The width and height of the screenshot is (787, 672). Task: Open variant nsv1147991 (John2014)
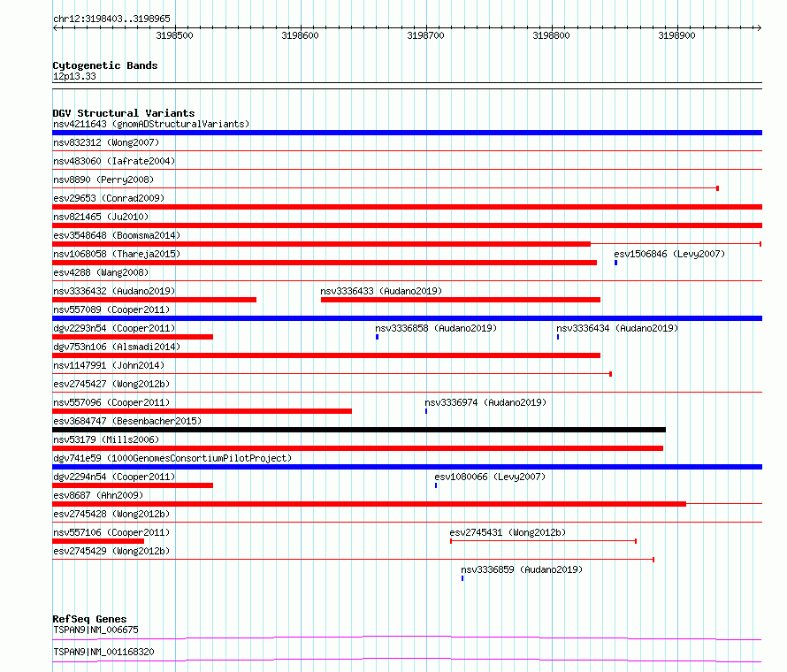click(109, 365)
